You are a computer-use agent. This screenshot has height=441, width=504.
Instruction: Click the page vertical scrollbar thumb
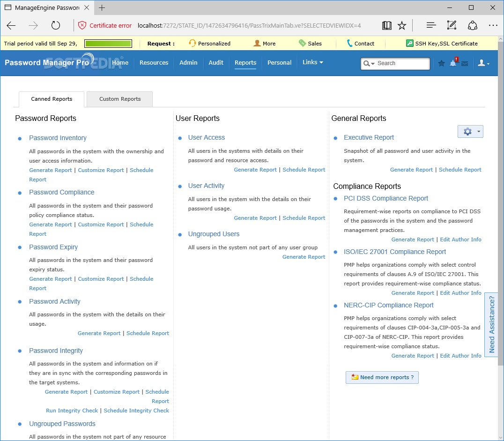tap(501, 202)
